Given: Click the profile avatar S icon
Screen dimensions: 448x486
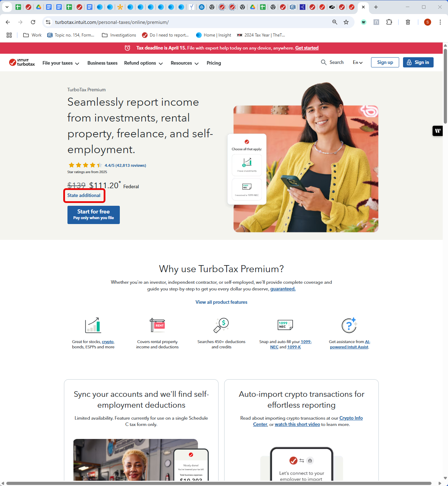Looking at the screenshot, I should (428, 22).
